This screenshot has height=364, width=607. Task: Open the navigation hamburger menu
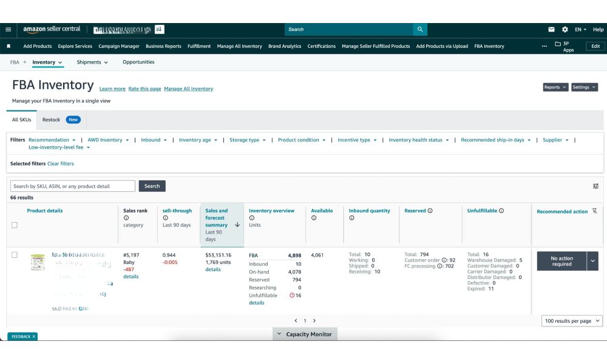[x=7, y=29]
